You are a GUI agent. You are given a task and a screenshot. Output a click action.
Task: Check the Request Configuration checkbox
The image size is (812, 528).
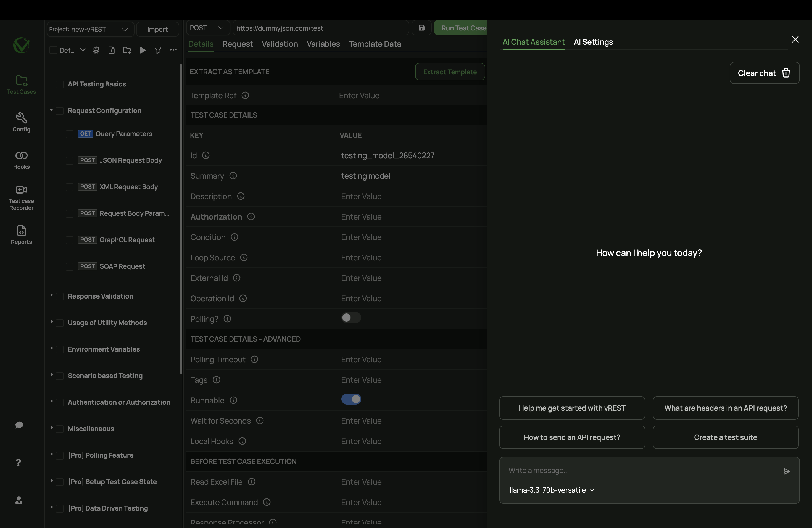[x=60, y=111]
